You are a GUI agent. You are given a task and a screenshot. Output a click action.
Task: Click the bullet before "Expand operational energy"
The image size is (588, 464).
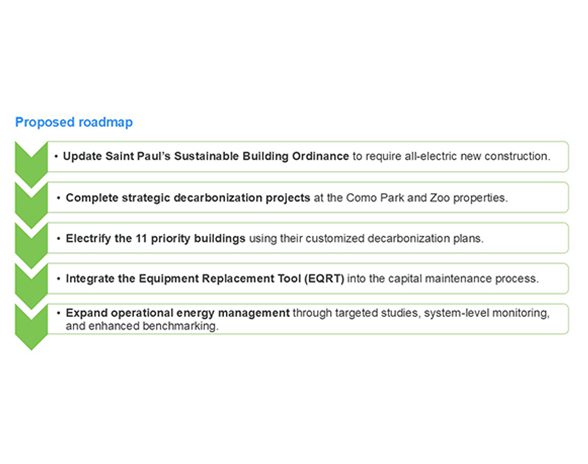tap(58, 312)
